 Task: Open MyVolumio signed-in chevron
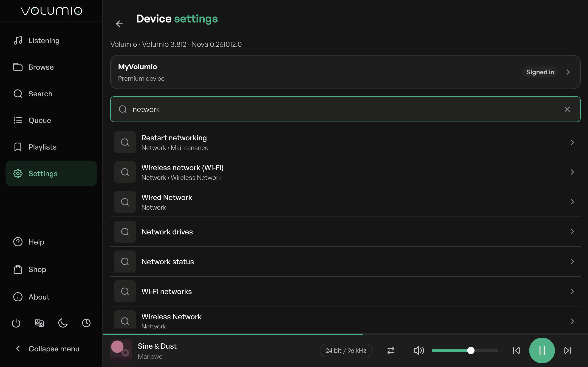point(568,72)
